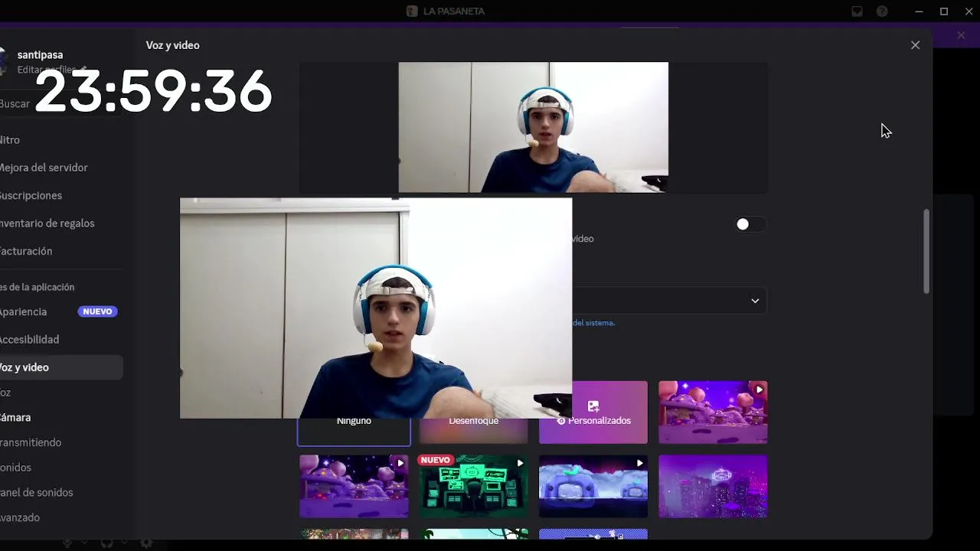The image size is (980, 551).
Task: Open Inventario de regalos section
Action: (x=61, y=223)
